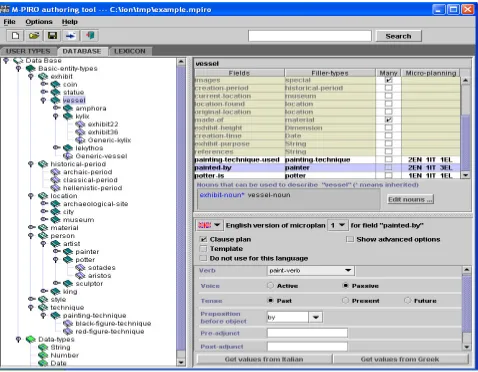Image resolution: width=478 pixels, height=372 pixels.
Task: Click the Save floppy disk toolbar icon
Action: click(52, 36)
